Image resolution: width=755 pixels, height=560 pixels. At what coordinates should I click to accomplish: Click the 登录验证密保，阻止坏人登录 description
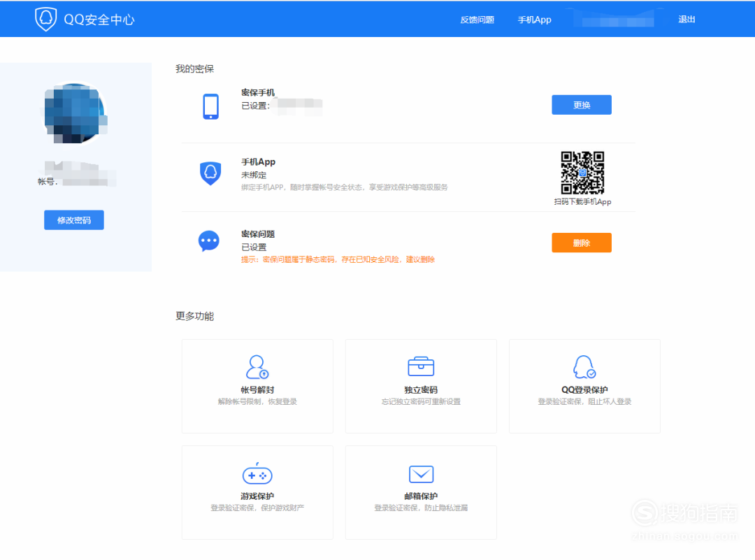pos(584,401)
